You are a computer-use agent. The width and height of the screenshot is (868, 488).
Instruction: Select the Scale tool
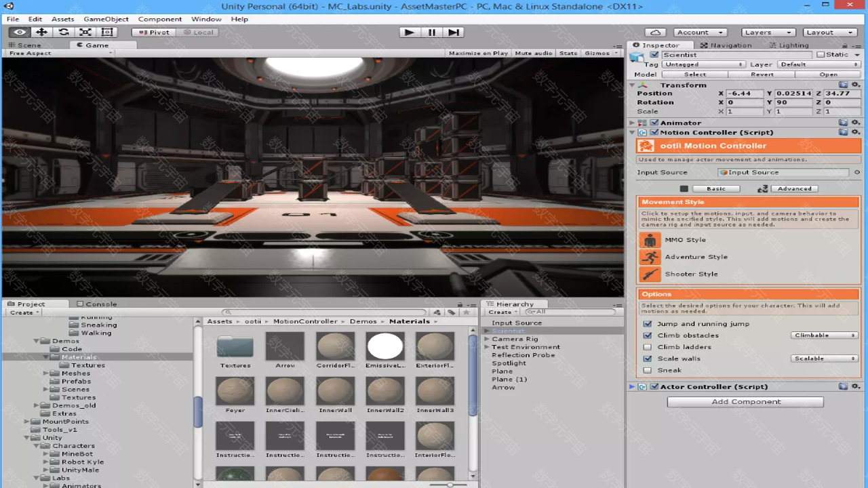[85, 32]
